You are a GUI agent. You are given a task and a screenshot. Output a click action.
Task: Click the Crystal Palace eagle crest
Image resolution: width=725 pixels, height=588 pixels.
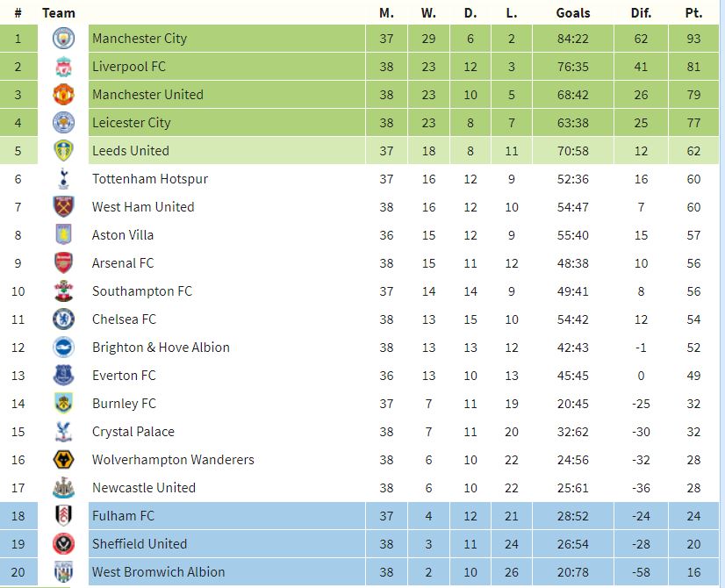63,431
